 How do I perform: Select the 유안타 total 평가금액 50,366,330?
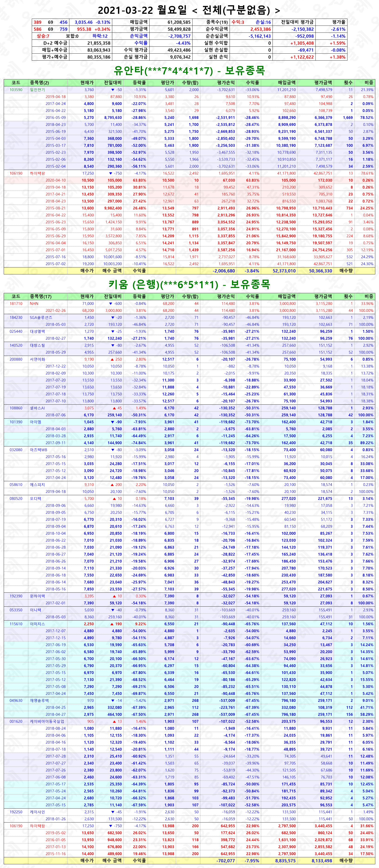(x=320, y=271)
